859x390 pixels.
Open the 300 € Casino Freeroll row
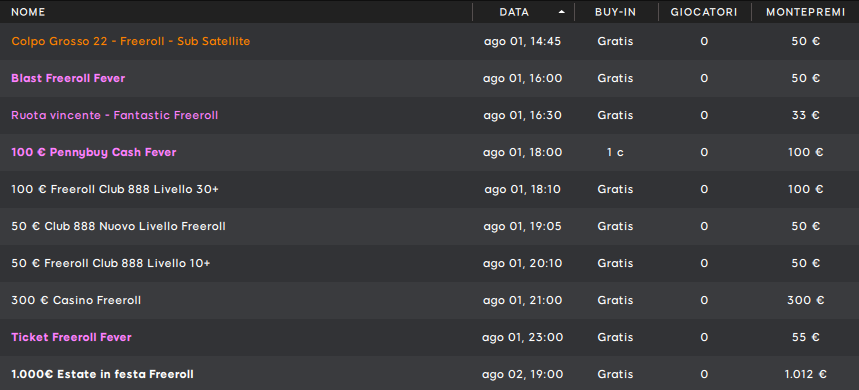pyautogui.click(x=430, y=300)
